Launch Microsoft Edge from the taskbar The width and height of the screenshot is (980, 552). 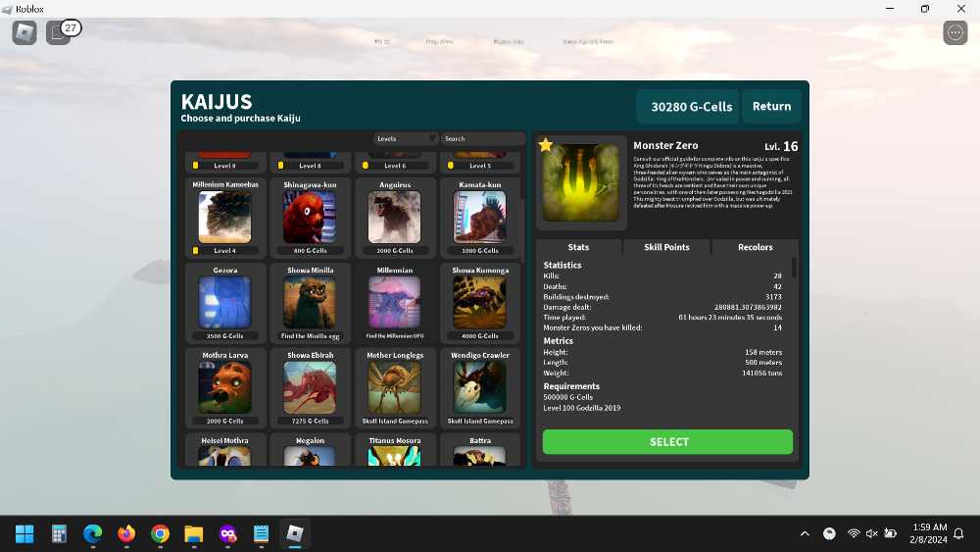92,534
